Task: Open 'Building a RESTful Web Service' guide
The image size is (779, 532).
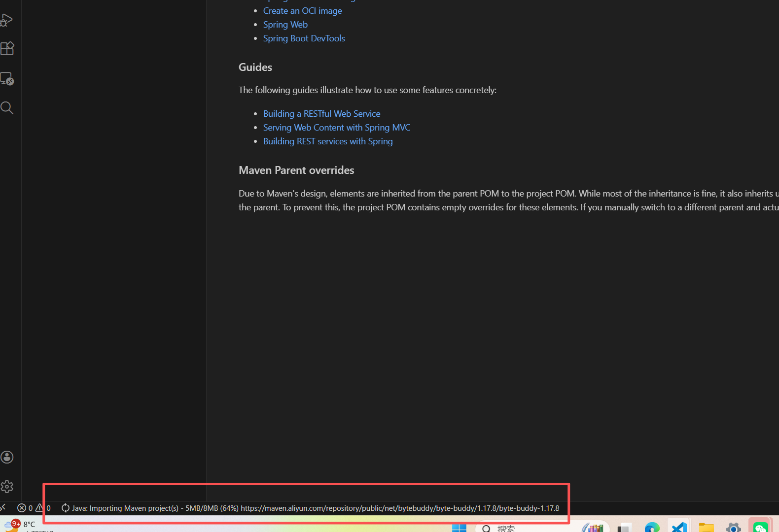Action: pos(321,114)
